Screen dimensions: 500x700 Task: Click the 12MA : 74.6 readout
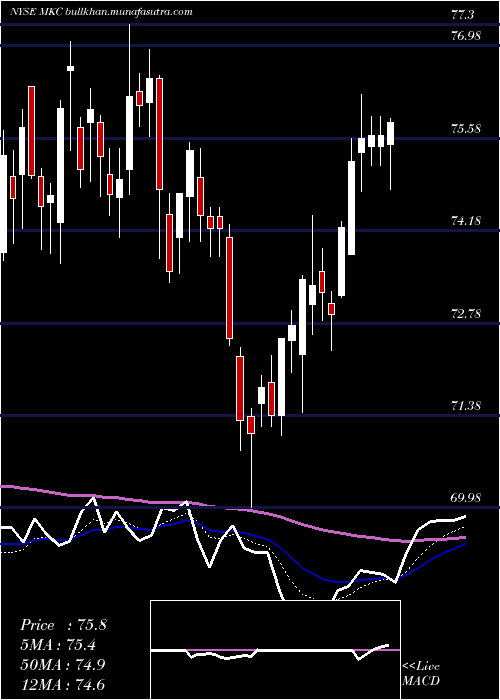click(63, 684)
